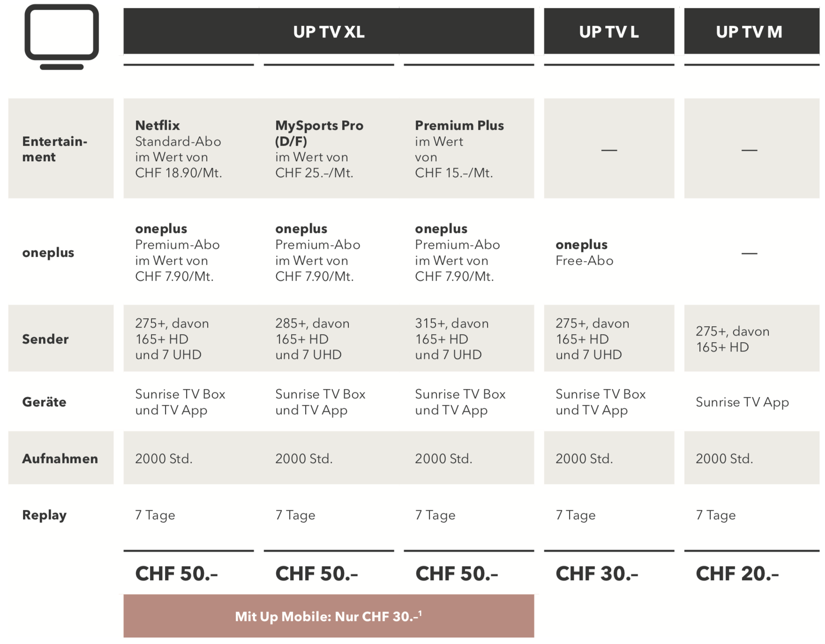Click the Aufnahmen row label

(x=60, y=458)
